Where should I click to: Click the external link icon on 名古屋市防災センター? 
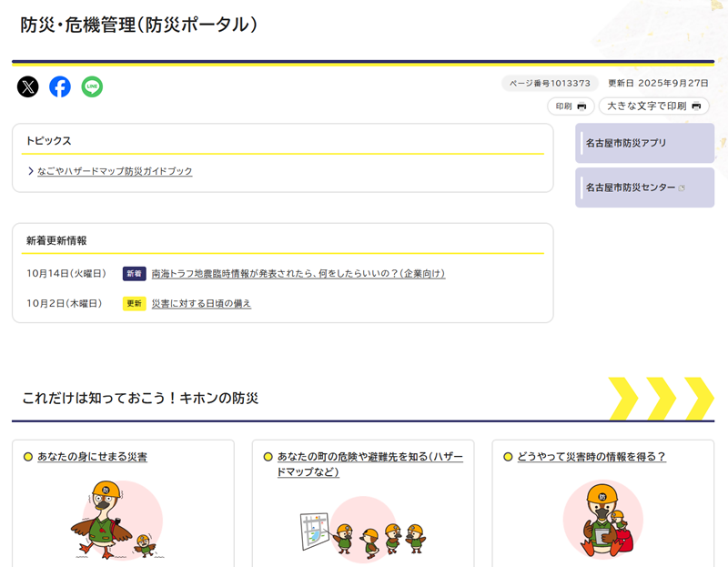coord(683,187)
